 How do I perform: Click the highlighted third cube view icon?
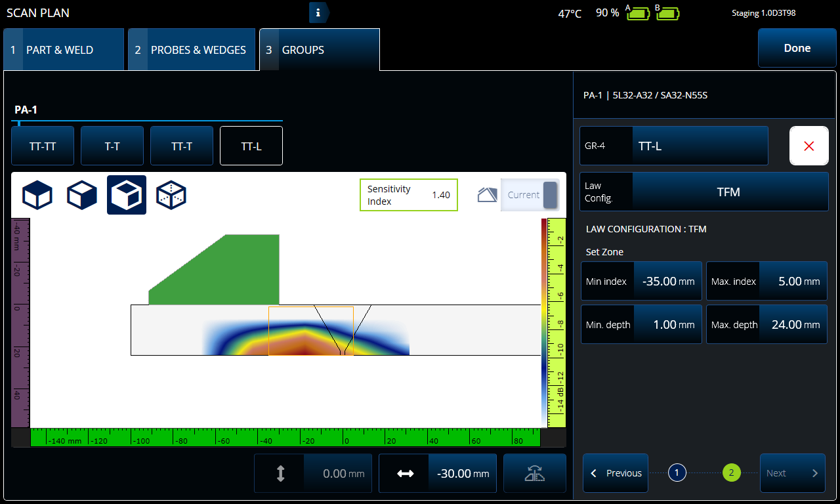click(127, 195)
